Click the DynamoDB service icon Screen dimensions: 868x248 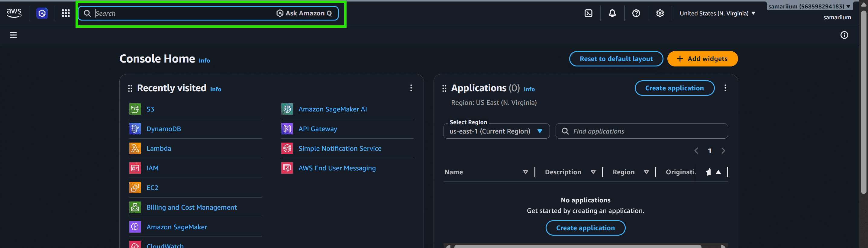(135, 129)
